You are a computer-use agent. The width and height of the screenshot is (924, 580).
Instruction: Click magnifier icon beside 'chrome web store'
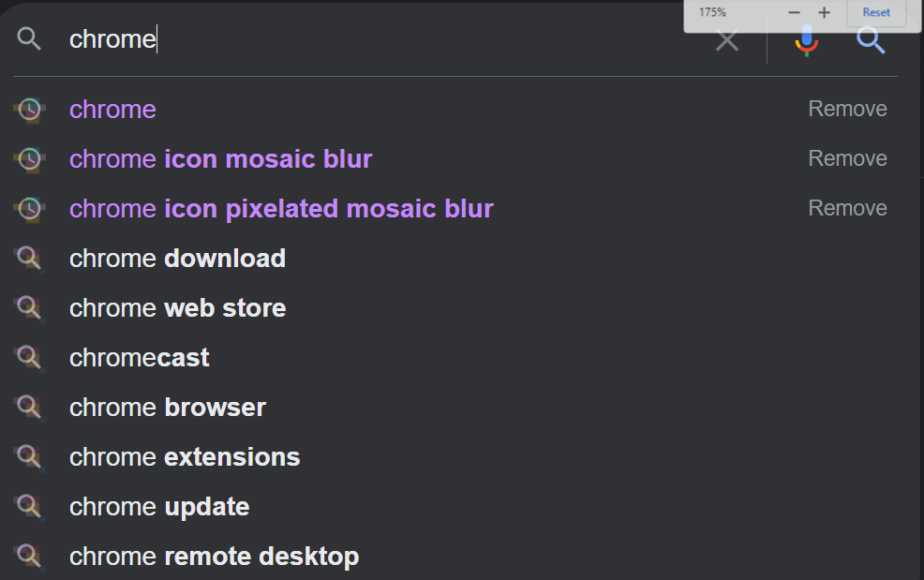(29, 308)
